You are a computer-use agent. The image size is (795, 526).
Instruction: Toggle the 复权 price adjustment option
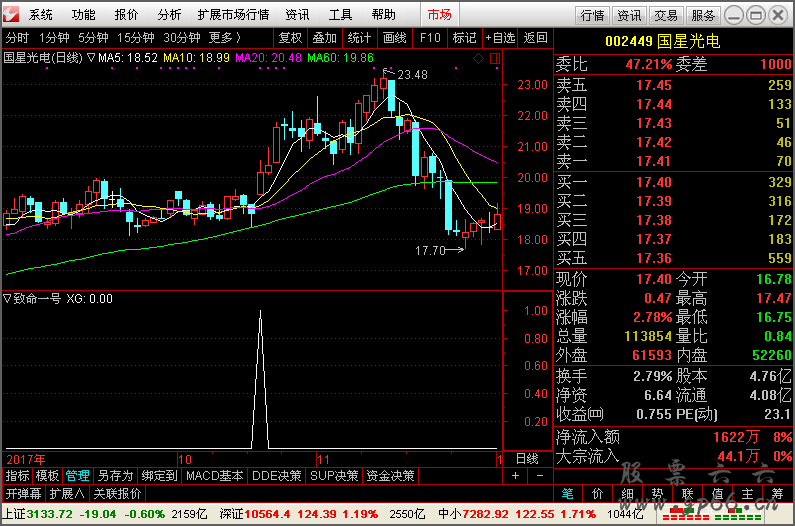pyautogui.click(x=290, y=38)
